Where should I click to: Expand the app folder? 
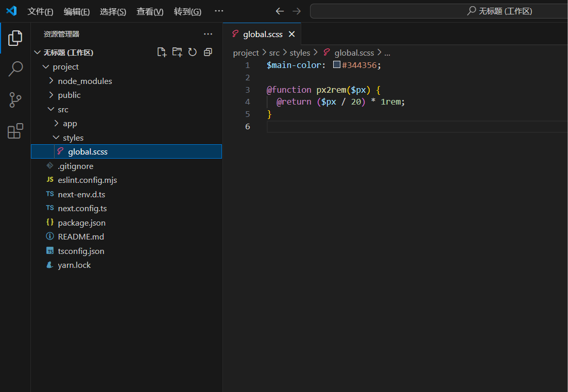(56, 123)
